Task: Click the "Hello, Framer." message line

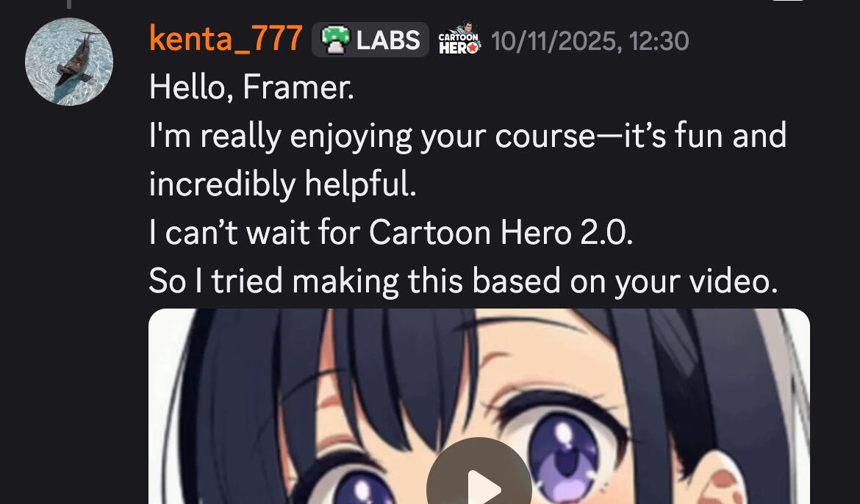Action: click(x=251, y=87)
